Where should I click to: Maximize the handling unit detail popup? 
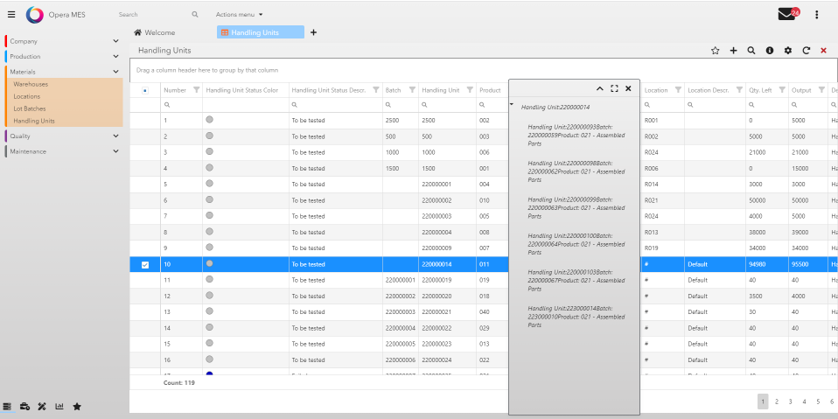click(x=614, y=89)
